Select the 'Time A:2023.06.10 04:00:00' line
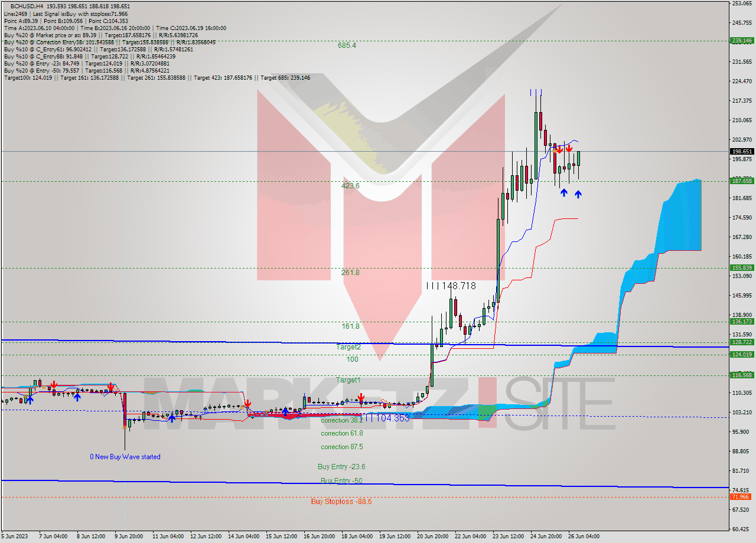 pyautogui.click(x=115, y=28)
